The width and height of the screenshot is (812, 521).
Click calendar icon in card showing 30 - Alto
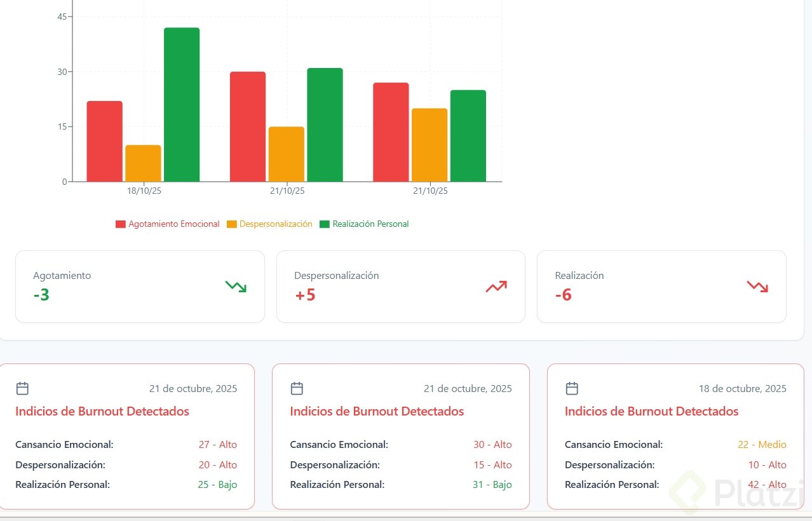pyautogui.click(x=297, y=388)
